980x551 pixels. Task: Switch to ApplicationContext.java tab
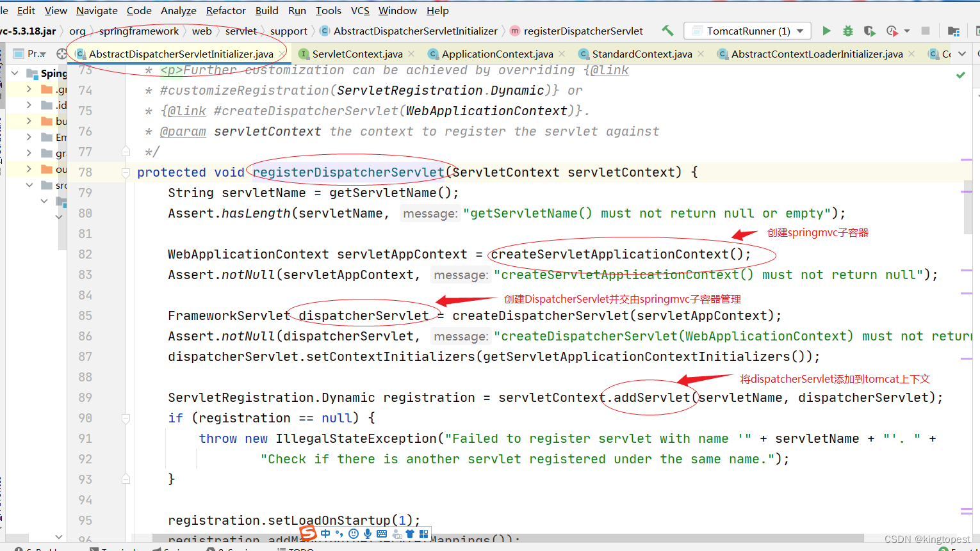[497, 54]
